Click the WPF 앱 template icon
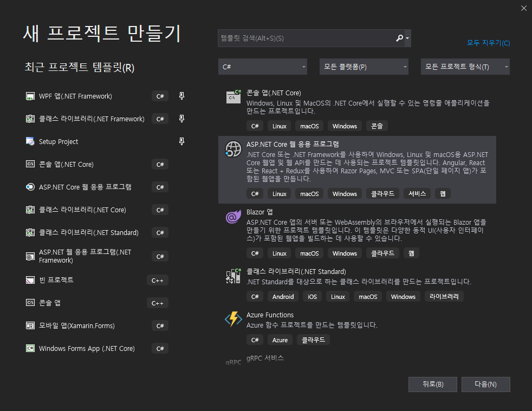The height and width of the screenshot is (411, 532). [x=30, y=96]
